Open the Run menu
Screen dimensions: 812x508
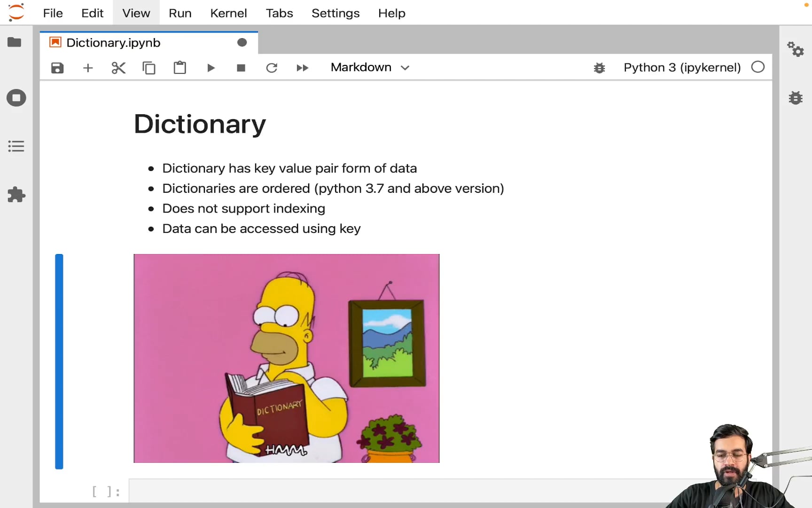pyautogui.click(x=180, y=13)
